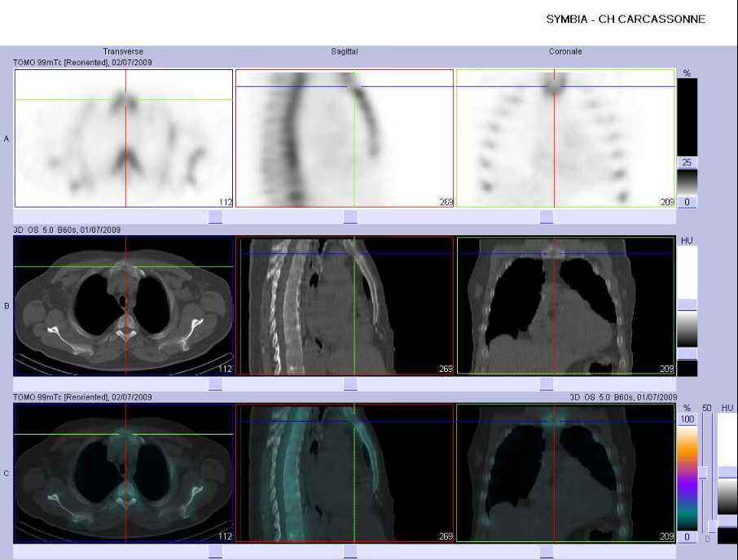Select the CT coronal view in row B
The height and width of the screenshot is (560, 738).
tap(565, 305)
